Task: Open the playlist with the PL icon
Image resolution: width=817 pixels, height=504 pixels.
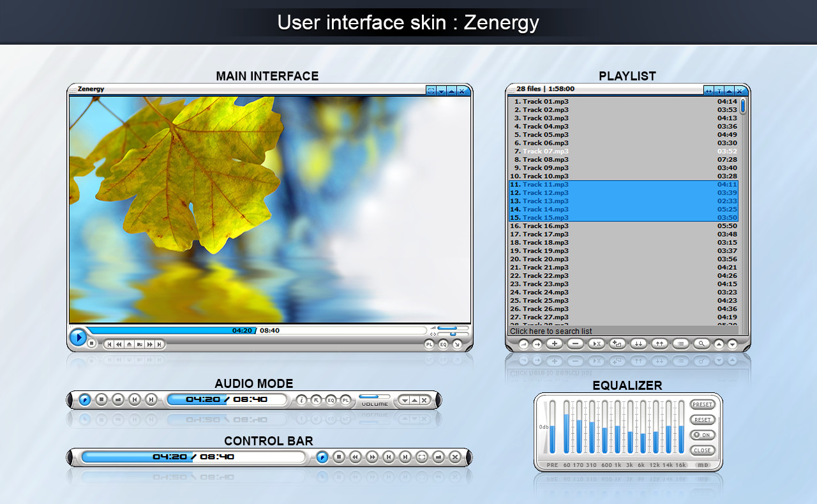Action: coord(429,345)
